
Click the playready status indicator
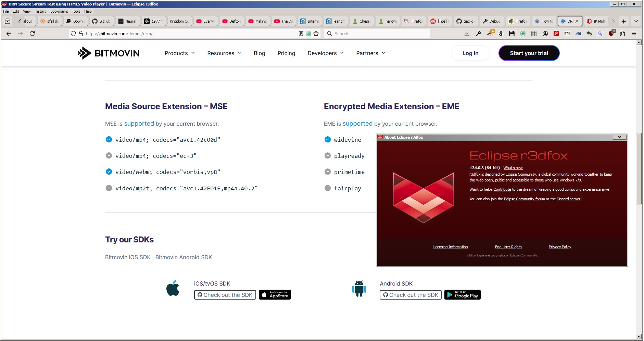tap(328, 156)
